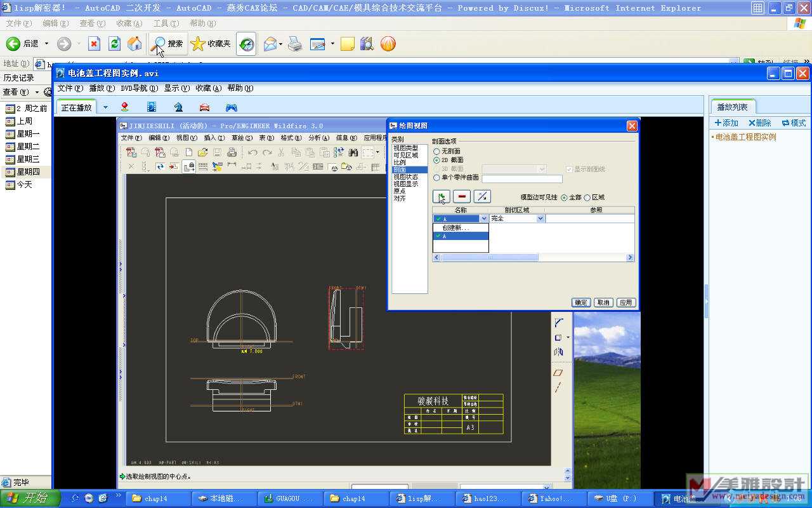The width and height of the screenshot is (812, 508).
Task: Click the red minus remove section button
Action: click(x=462, y=196)
